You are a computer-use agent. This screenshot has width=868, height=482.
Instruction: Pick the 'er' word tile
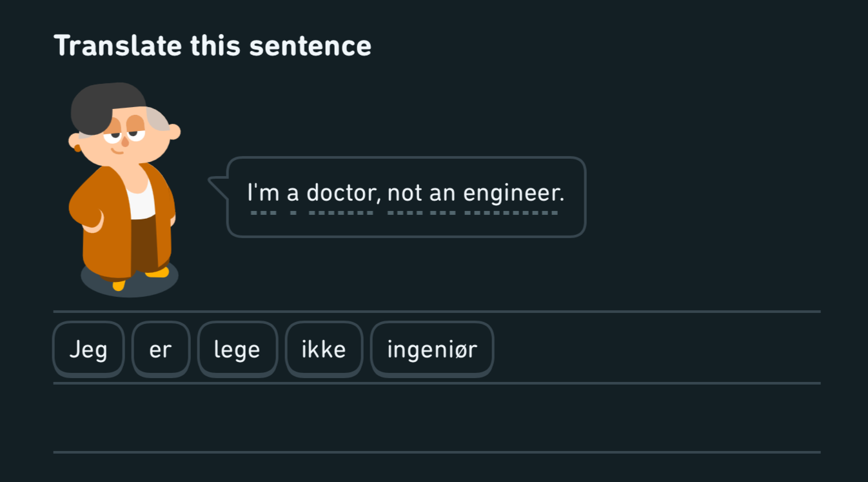(x=161, y=349)
